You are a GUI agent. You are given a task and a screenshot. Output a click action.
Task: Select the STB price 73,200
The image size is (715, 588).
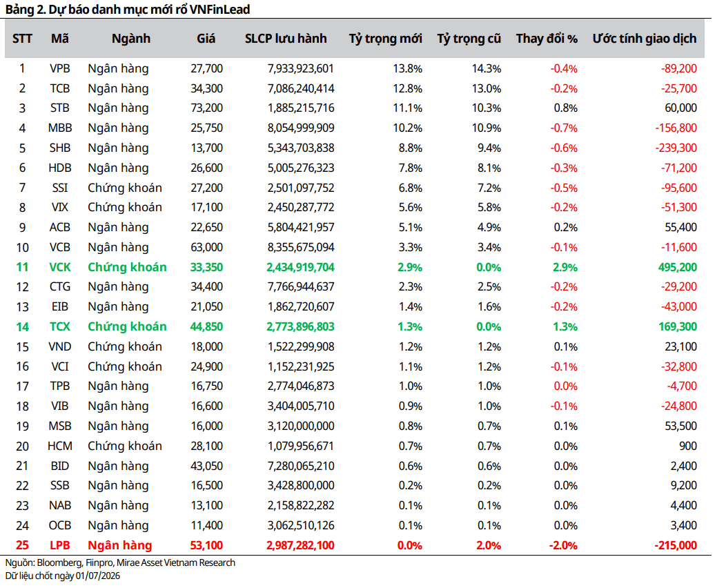click(206, 108)
